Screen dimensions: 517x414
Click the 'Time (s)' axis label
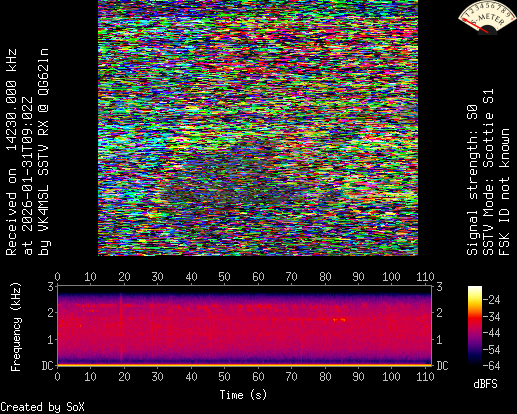click(x=243, y=395)
